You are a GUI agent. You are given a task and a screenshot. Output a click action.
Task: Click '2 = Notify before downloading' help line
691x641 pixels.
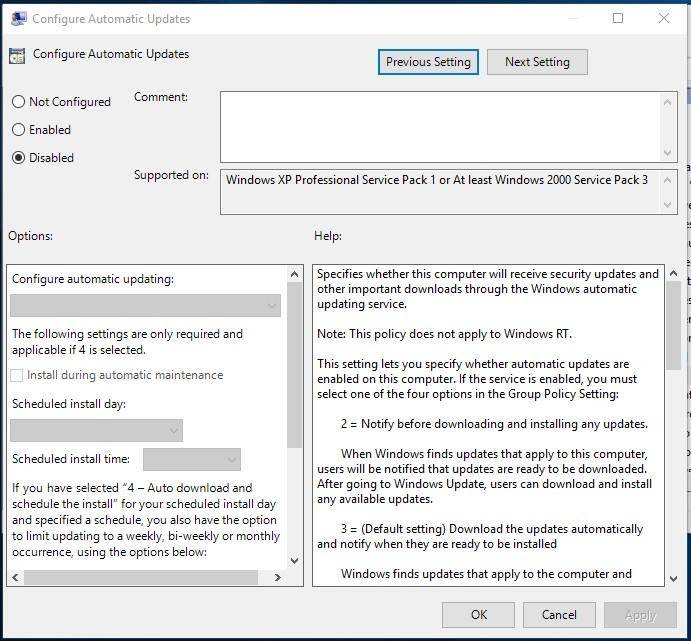coord(494,424)
